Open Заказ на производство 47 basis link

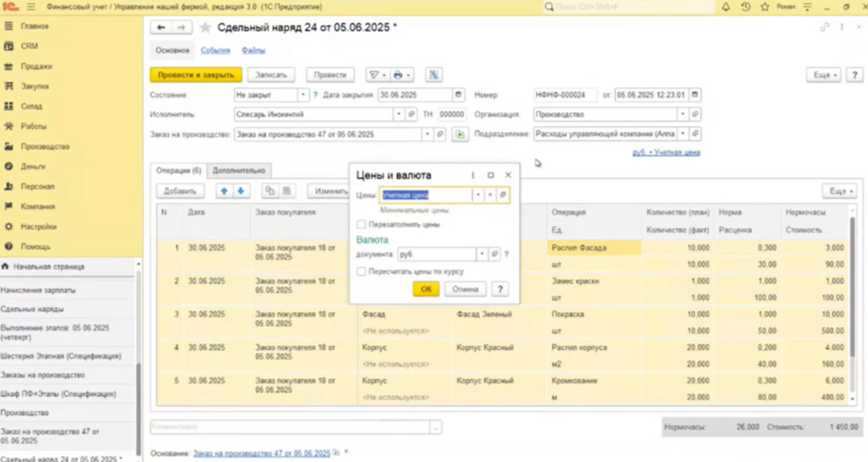click(x=261, y=453)
